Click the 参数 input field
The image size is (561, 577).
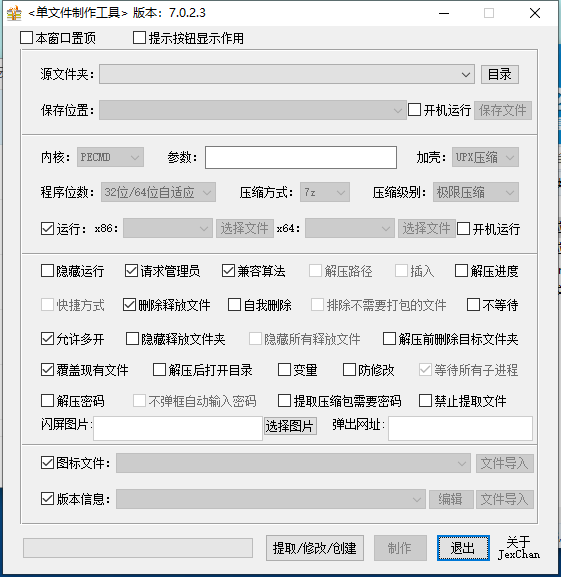[x=301, y=157]
